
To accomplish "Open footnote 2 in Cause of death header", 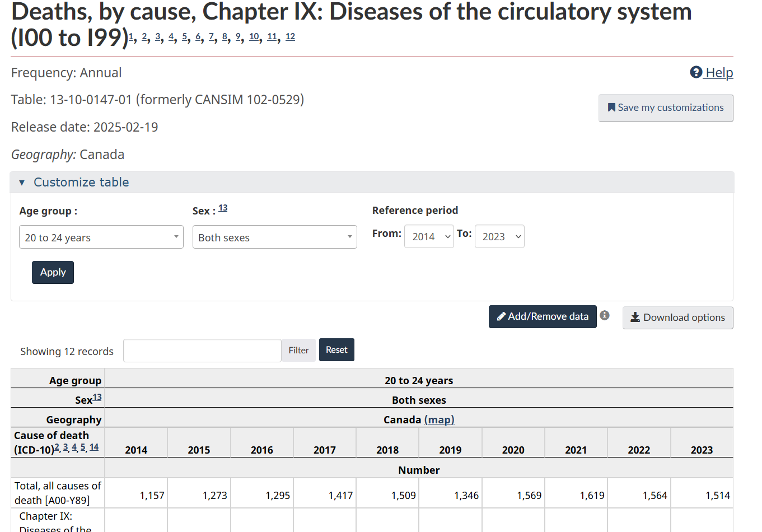I will (x=57, y=447).
